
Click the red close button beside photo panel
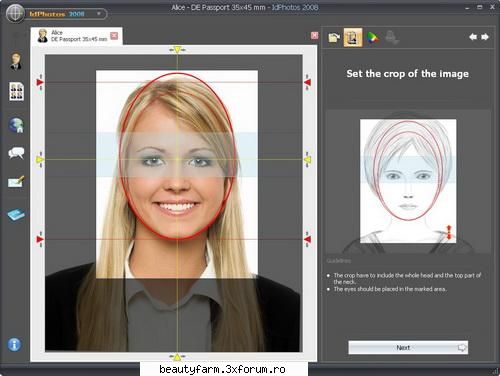[x=314, y=35]
